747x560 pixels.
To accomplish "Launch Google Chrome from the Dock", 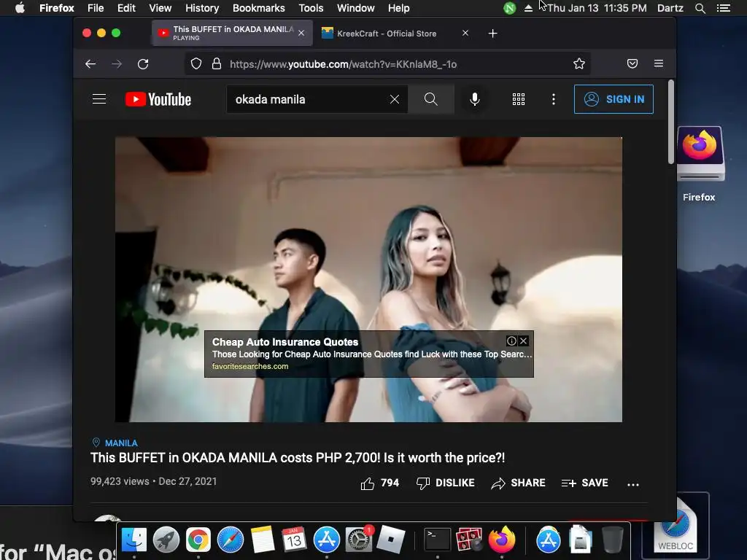I will (x=198, y=540).
